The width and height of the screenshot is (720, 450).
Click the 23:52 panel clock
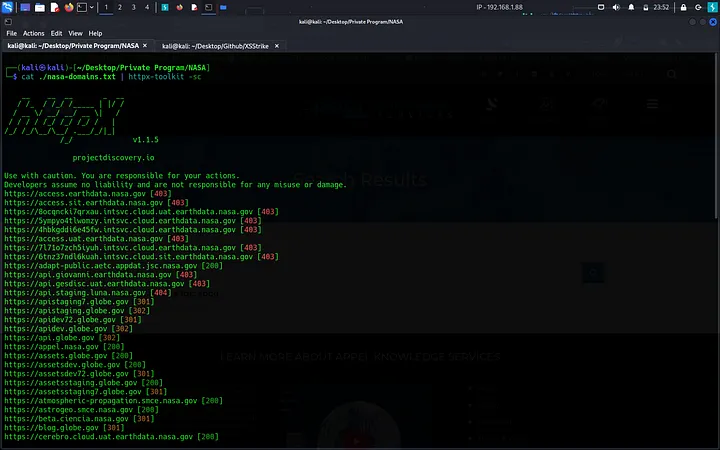pos(661,7)
